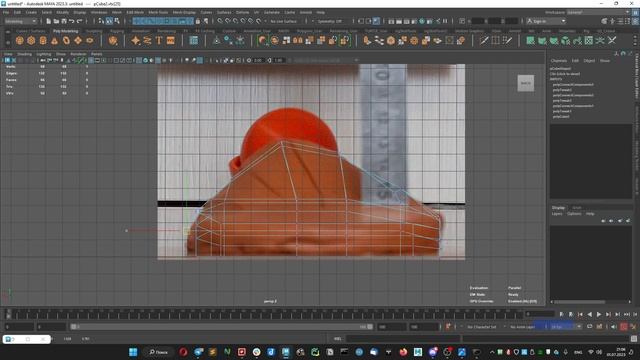640x360 pixels.
Task: Create a polygon cylinder from the shelf
Action: pos(43,40)
